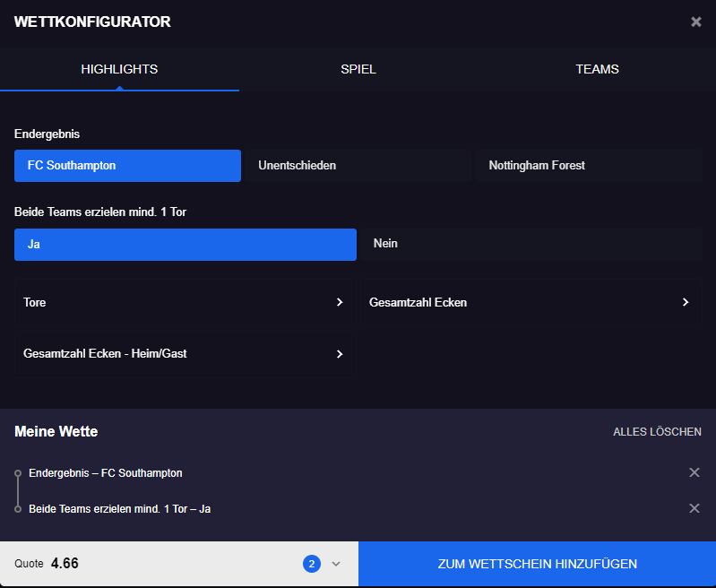This screenshot has width=716, height=588.
Task: Click the Wettkonfigurator title
Action: (92, 22)
